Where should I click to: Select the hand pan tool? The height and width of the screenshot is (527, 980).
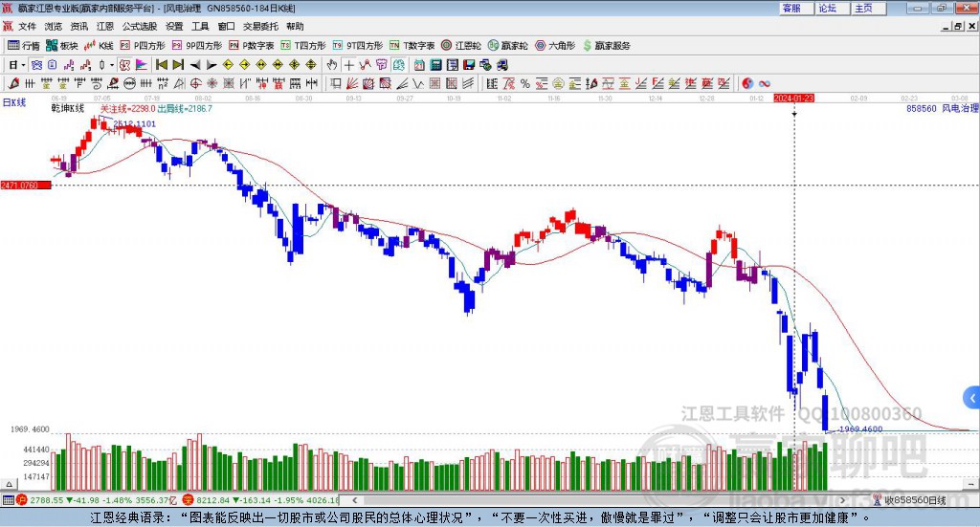click(332, 65)
